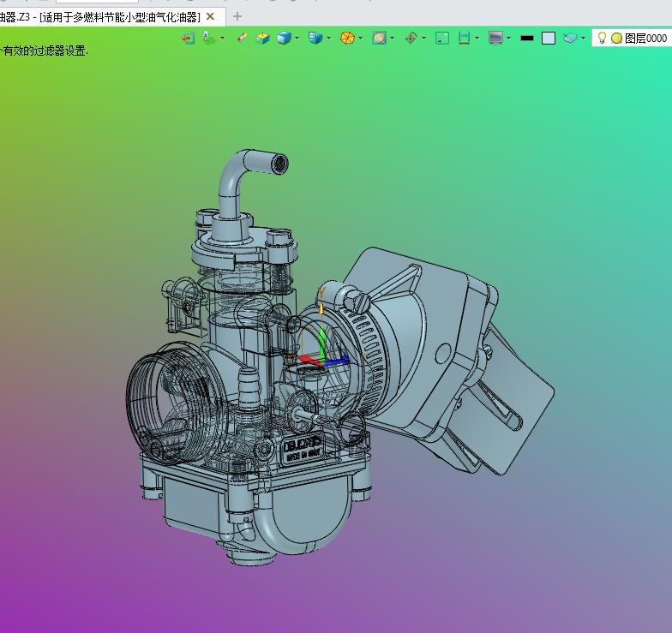The height and width of the screenshot is (633, 672).
Task: Click the teal stacked layers icon
Action: point(570,38)
